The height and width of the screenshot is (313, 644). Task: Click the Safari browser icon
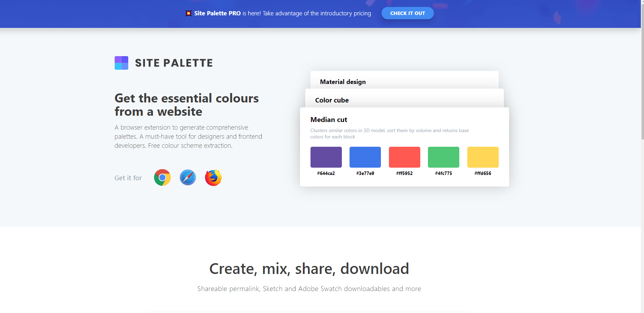tap(188, 177)
